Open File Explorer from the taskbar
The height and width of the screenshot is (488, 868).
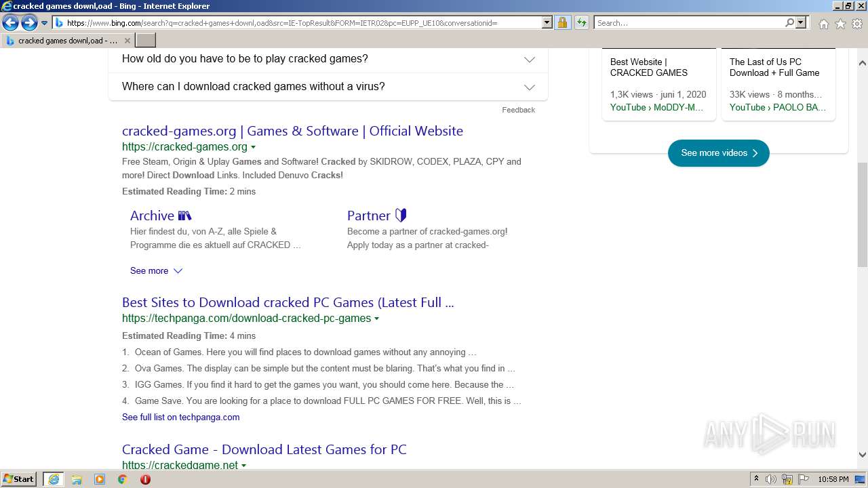[77, 479]
